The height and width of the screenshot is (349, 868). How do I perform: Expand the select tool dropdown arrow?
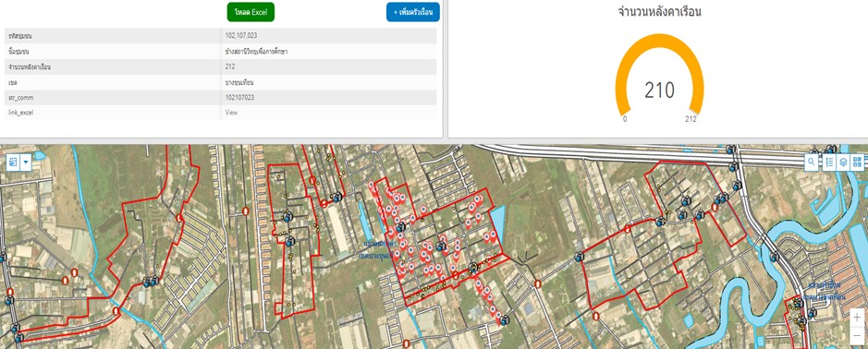click(26, 162)
